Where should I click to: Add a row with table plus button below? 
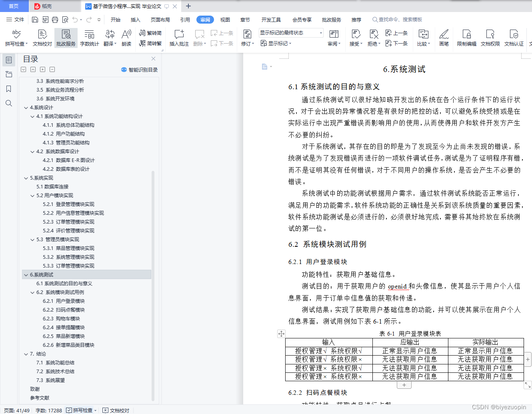(404, 385)
